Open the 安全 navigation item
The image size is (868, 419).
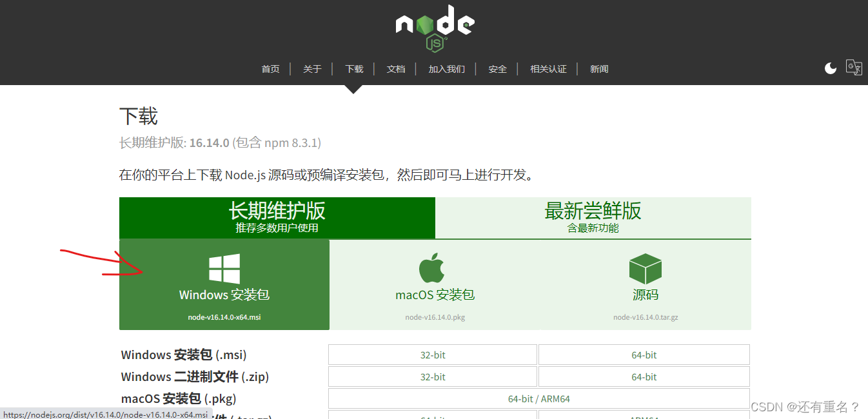pos(498,69)
